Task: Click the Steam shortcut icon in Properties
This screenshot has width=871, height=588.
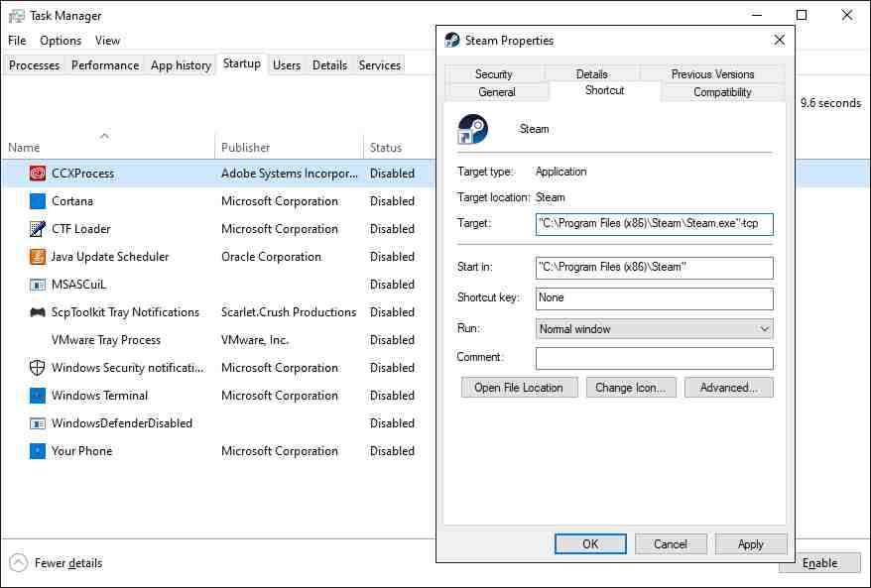Action: tap(472, 129)
